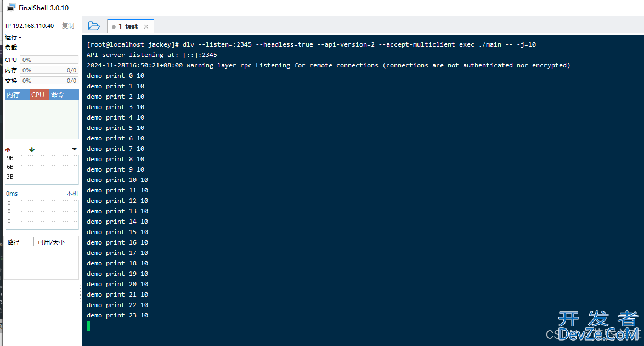Click the 本机 ping target link

[72, 194]
